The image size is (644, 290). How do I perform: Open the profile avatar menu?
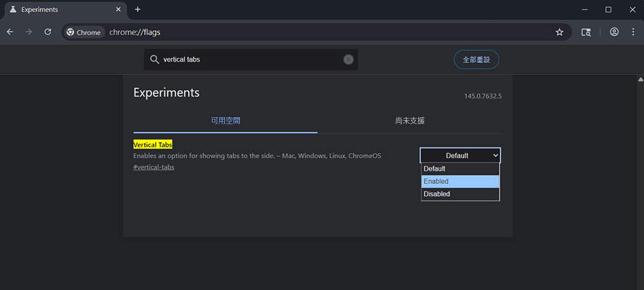(x=614, y=32)
